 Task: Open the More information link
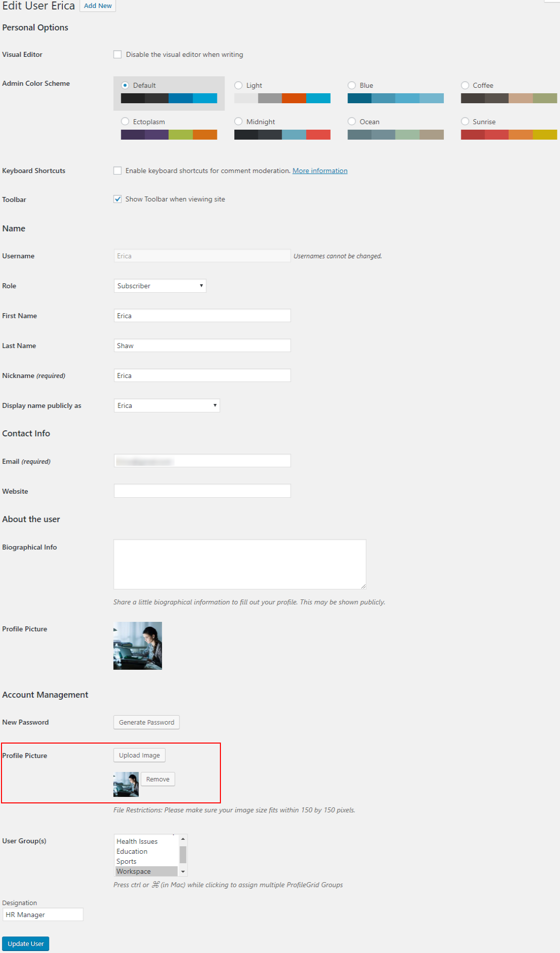pyautogui.click(x=320, y=171)
